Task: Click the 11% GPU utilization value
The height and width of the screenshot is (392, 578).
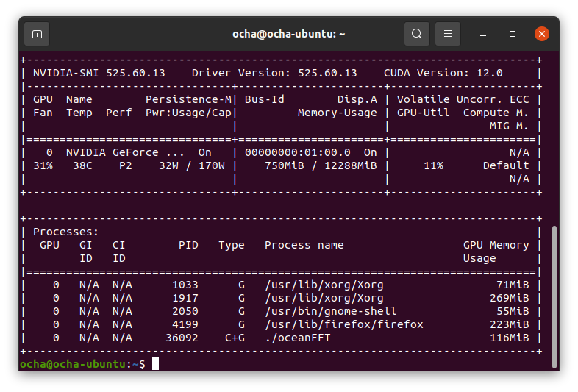Action: coord(433,165)
